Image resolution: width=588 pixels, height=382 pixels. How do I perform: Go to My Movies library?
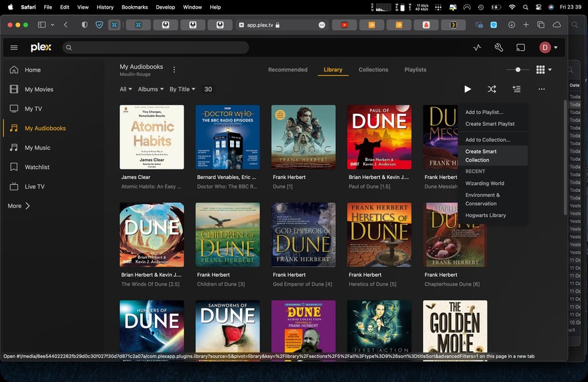[x=39, y=89]
